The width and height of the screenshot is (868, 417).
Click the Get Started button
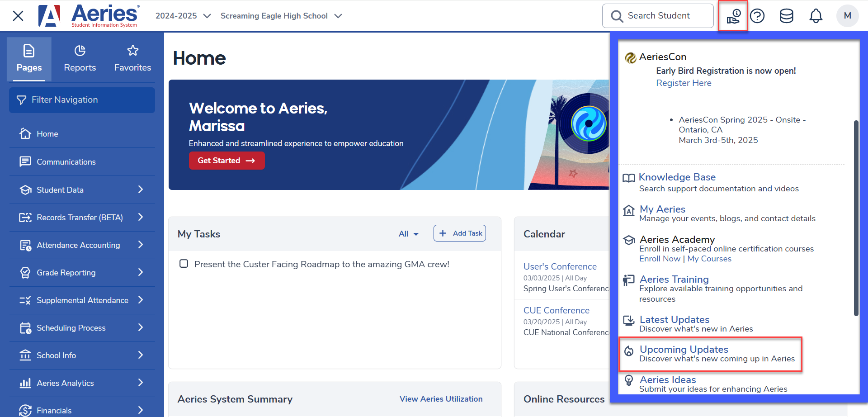tap(227, 161)
